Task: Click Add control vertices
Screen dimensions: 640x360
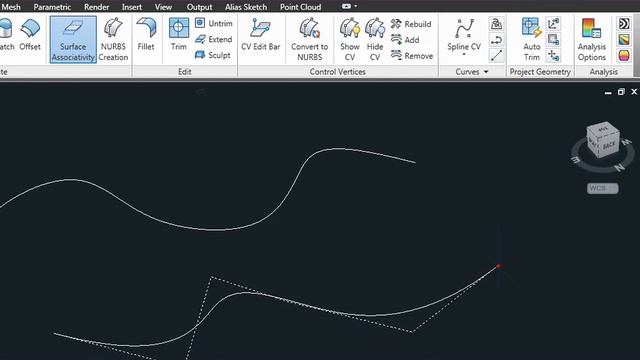Action: click(405, 40)
